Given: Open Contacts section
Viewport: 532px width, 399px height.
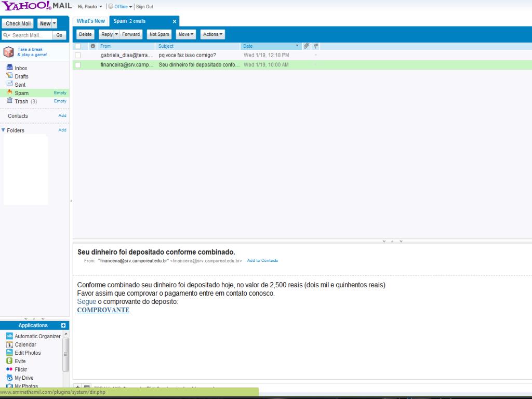Looking at the screenshot, I should point(18,116).
